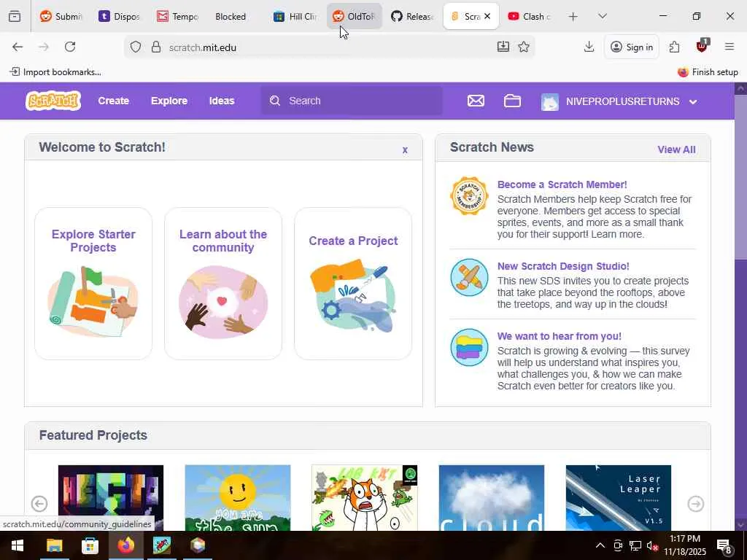Show previous featured projects arrow
The height and width of the screenshot is (560, 747).
click(x=39, y=504)
